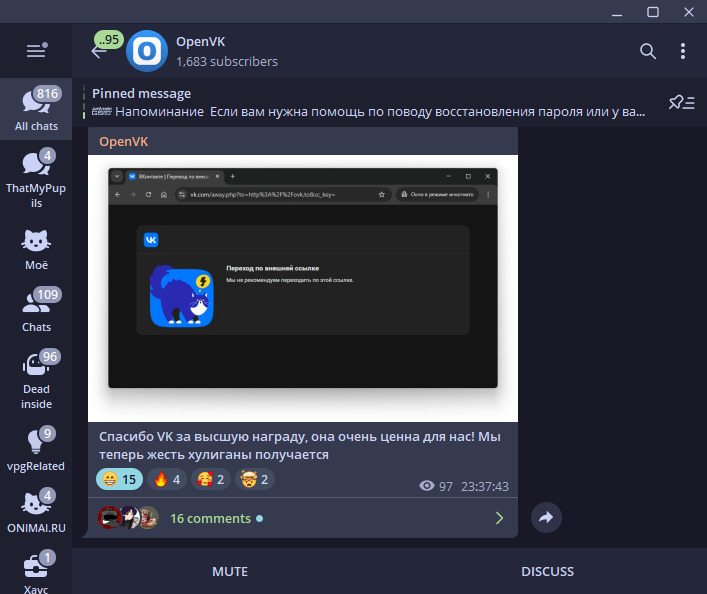The height and width of the screenshot is (594, 707).
Task: Expand comments with the chevron arrow
Action: [x=500, y=518]
